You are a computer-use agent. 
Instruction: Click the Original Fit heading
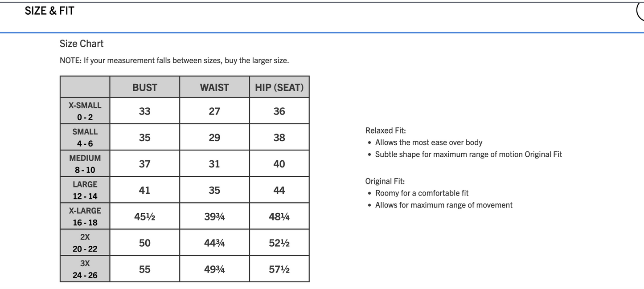click(x=385, y=181)
